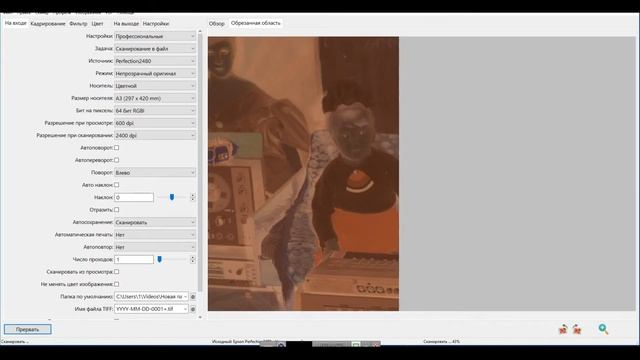Click the Прервать button
The height and width of the screenshot is (360, 640).
click(28, 329)
